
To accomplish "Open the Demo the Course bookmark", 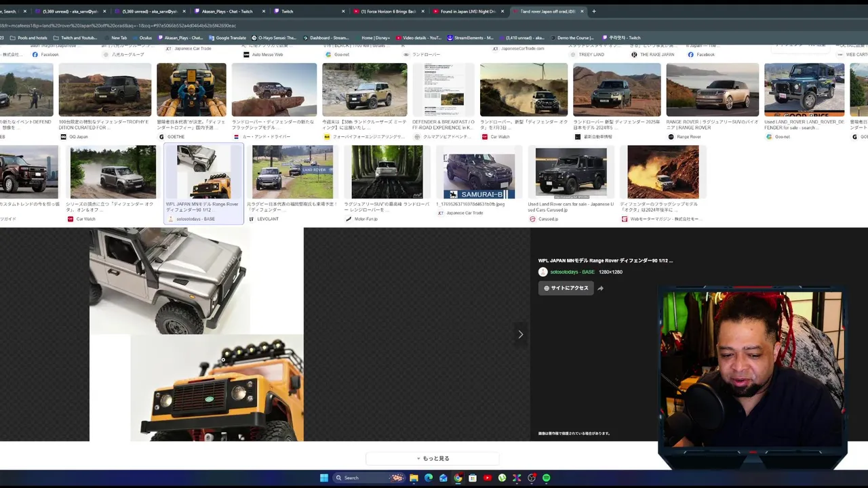I will (571, 38).
